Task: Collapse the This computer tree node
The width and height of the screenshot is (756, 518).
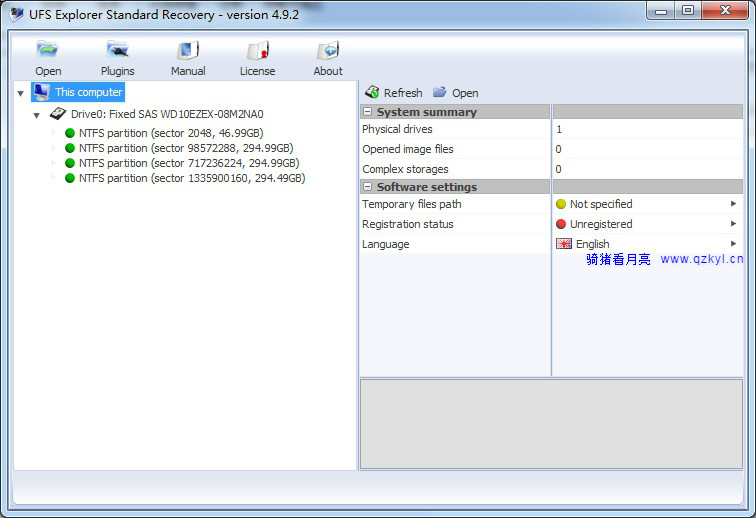Action: [20, 93]
